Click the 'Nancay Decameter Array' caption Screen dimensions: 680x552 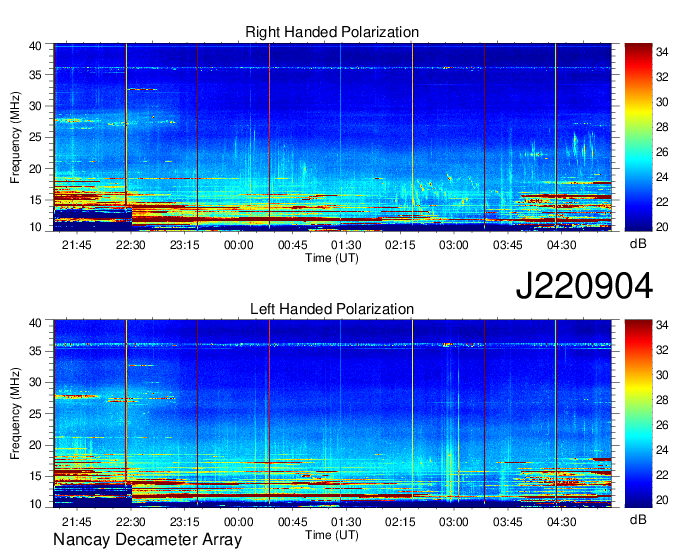point(147,540)
